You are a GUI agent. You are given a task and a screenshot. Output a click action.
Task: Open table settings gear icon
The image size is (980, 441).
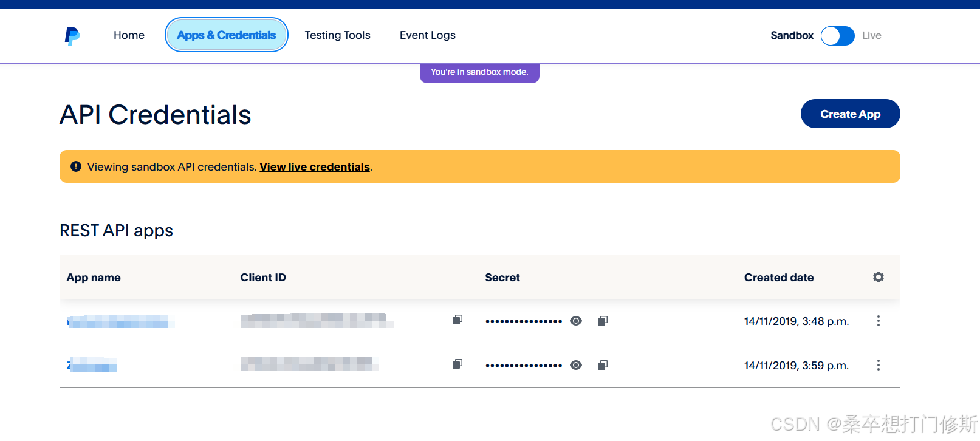click(x=878, y=277)
